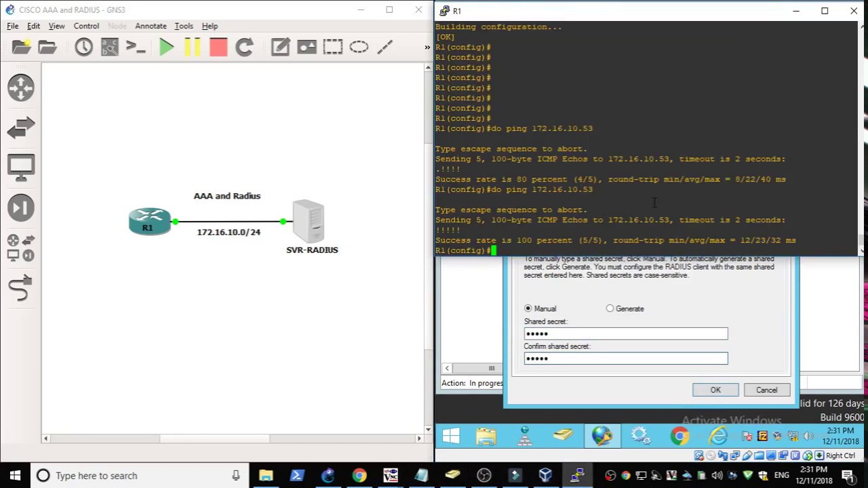The height and width of the screenshot is (488, 868).
Task: Click the Type here to search box
Action: pos(139,475)
